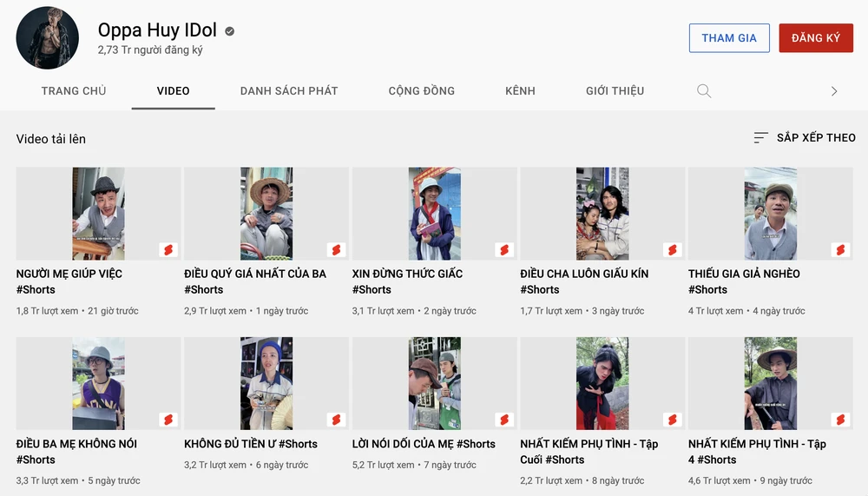Open the DANH SÁCH PHÁT tab
This screenshot has width=868, height=496.
[x=289, y=91]
